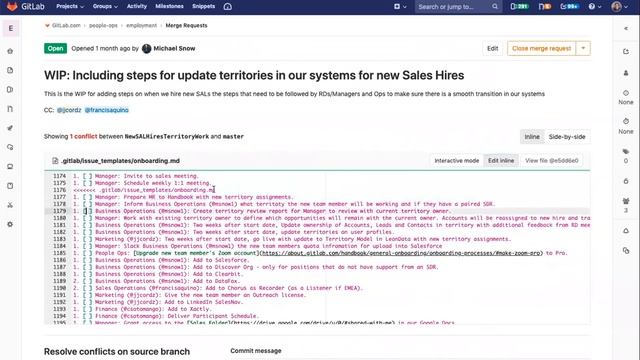Open assignee icon in right sidebar
This screenshot has width=640, height=360.
pos(626,73)
